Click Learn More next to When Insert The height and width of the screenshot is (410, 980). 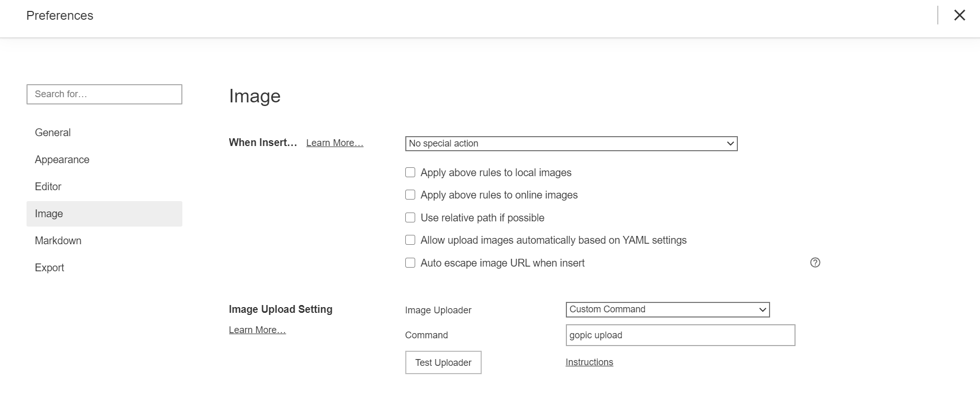[335, 143]
